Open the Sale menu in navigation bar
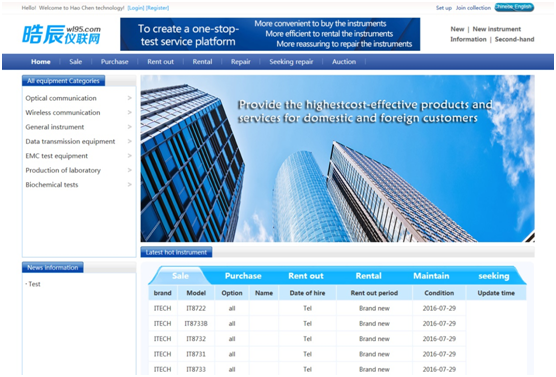This screenshot has height=377, width=556. [x=76, y=62]
